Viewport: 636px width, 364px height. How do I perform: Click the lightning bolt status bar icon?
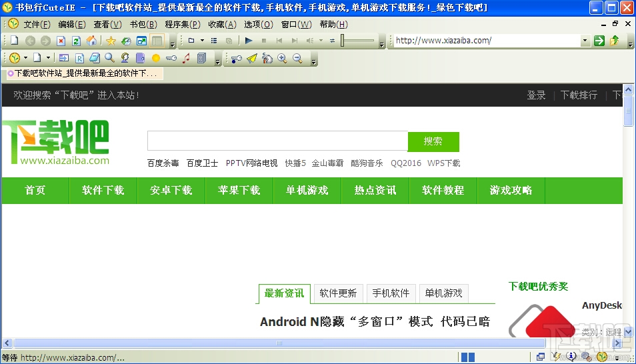pyautogui.click(x=556, y=356)
